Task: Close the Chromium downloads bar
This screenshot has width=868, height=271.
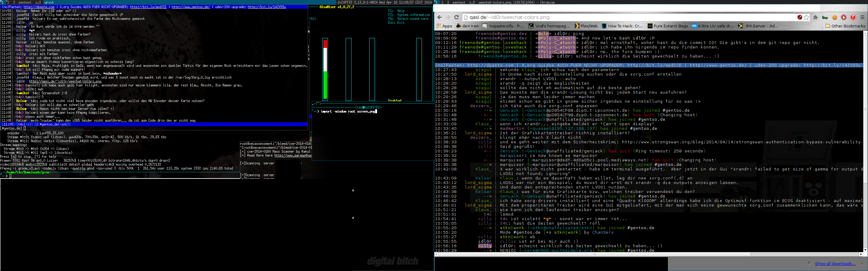Action: (862, 263)
